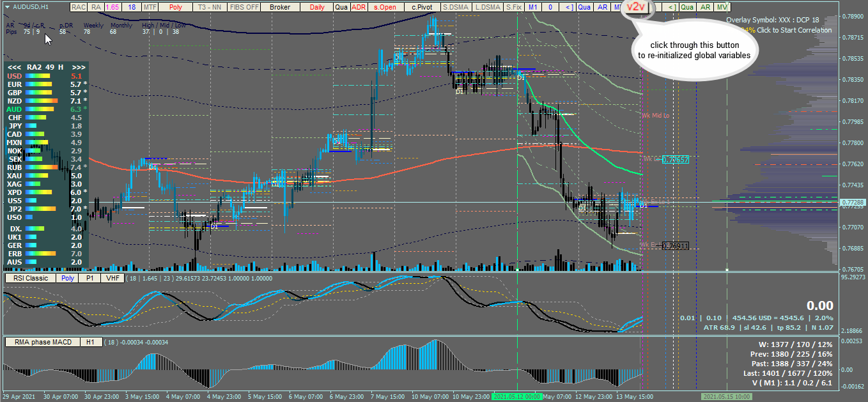868x402 pixels.
Task: Click the green '< ]' bracket button
Action: tap(670, 7)
